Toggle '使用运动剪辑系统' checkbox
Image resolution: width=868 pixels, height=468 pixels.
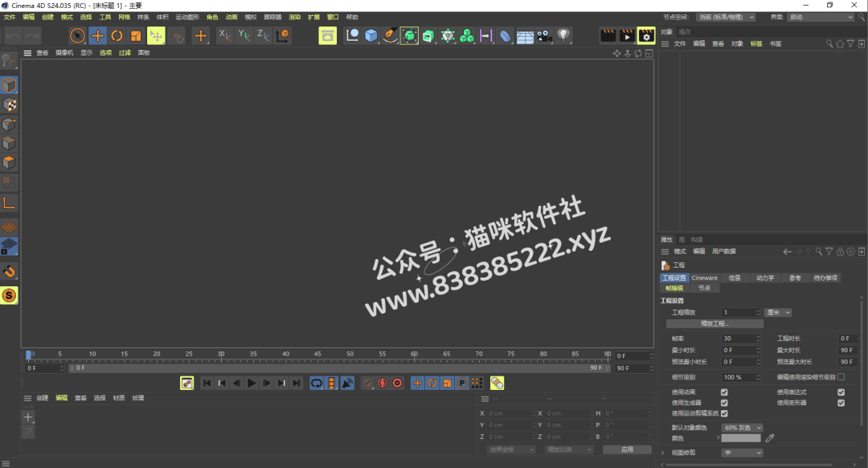[x=724, y=413]
